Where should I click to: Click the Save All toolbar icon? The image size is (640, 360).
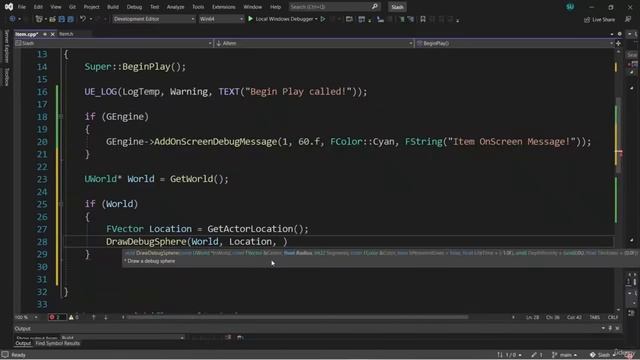pyautogui.click(x=71, y=19)
